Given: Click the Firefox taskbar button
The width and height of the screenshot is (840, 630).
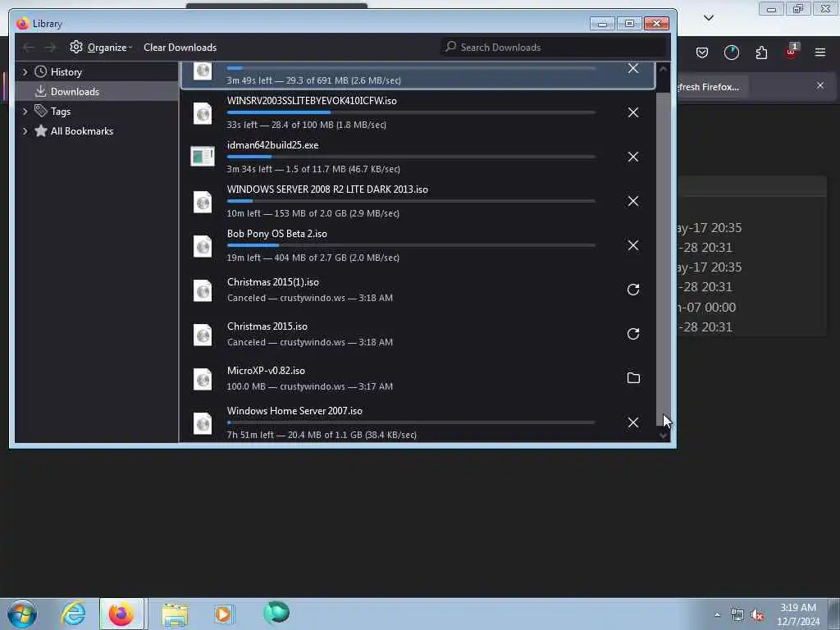Looking at the screenshot, I should (121, 614).
